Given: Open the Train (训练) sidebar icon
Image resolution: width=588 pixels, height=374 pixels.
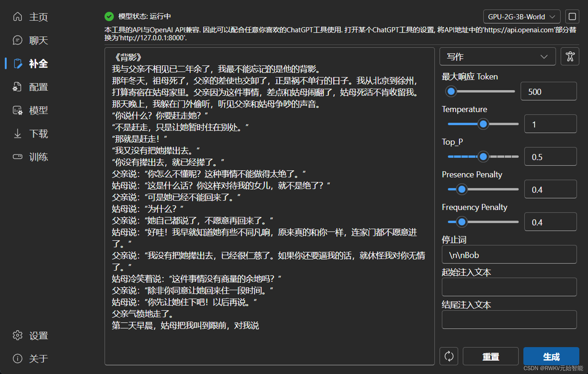Looking at the screenshot, I should click(18, 157).
